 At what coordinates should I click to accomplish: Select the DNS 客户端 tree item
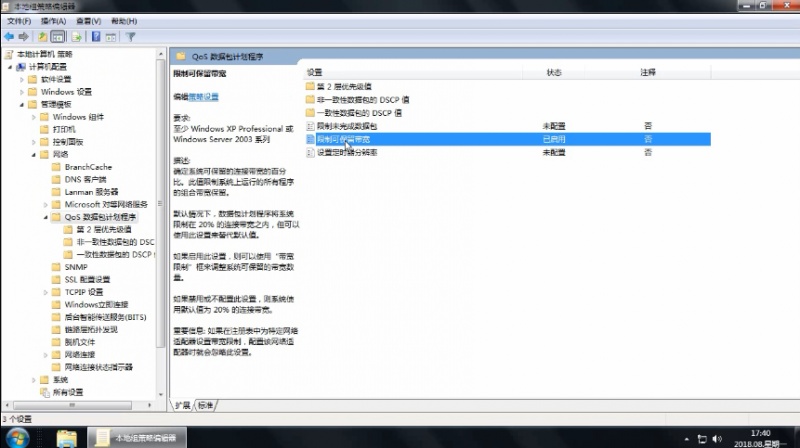[85, 180]
